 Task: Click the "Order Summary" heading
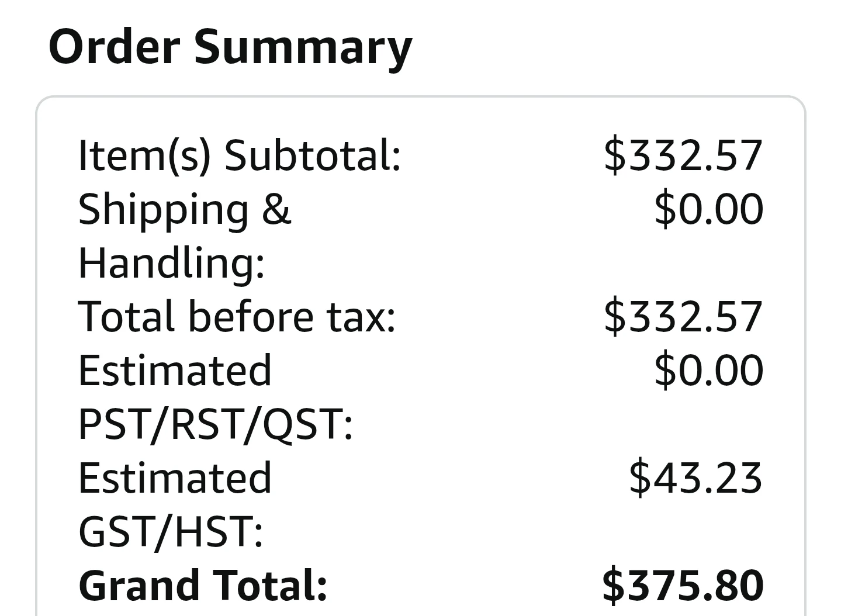pos(230,47)
